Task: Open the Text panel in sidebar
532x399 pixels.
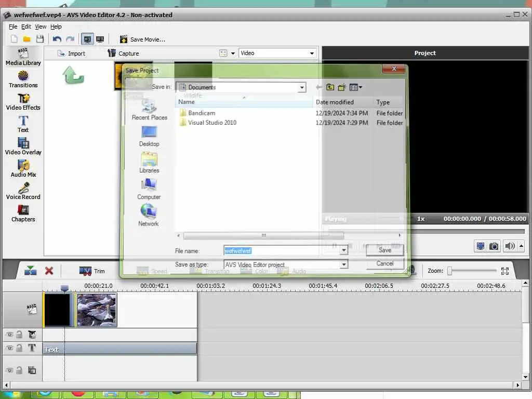Action: [23, 124]
